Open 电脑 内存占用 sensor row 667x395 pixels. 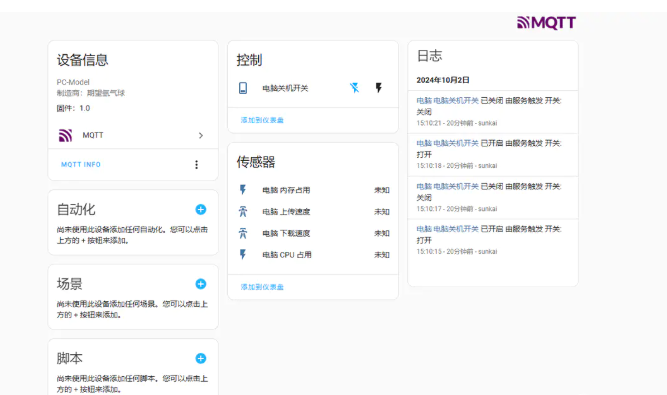coord(313,190)
